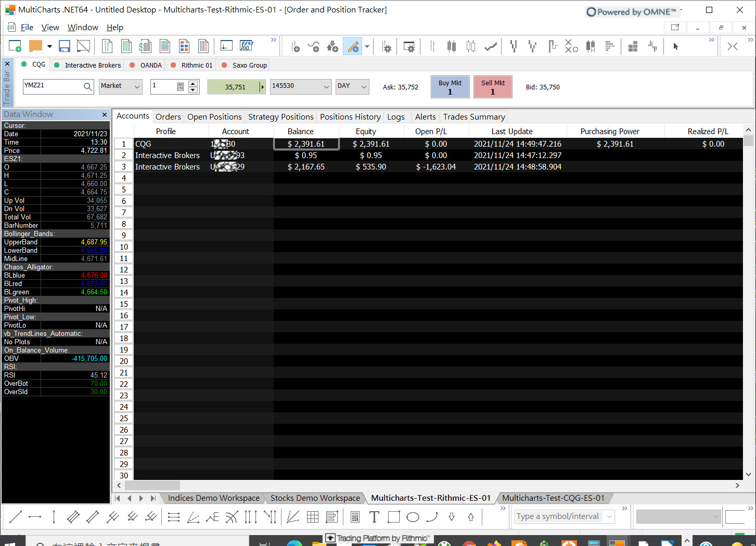756x546 pixels.
Task: Select the pointer cursor tool
Action: [675, 46]
